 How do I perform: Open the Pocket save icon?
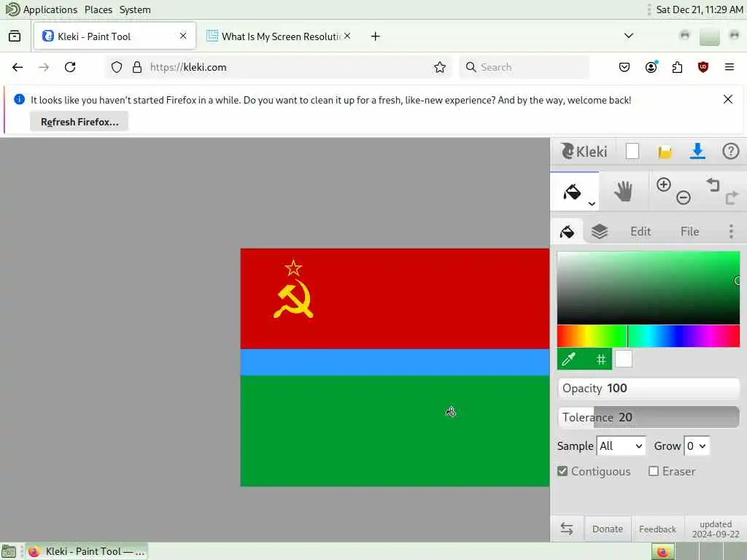[624, 67]
